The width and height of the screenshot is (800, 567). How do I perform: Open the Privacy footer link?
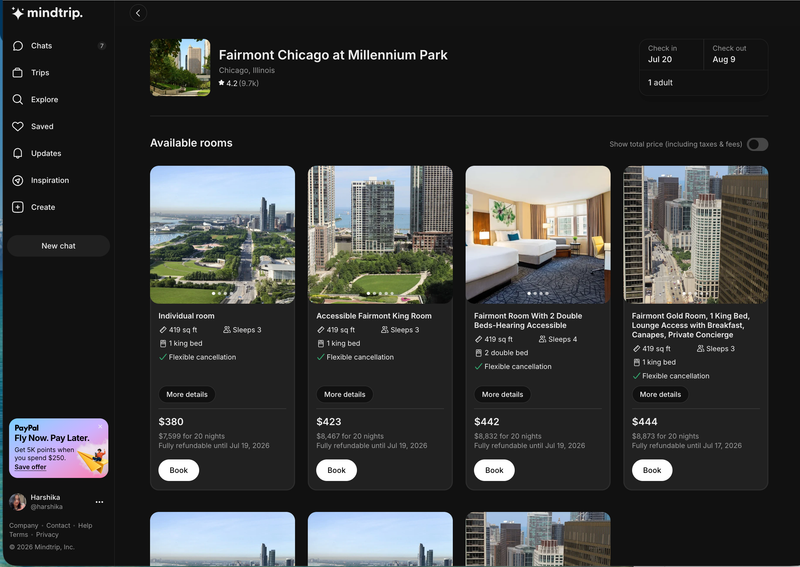47,535
